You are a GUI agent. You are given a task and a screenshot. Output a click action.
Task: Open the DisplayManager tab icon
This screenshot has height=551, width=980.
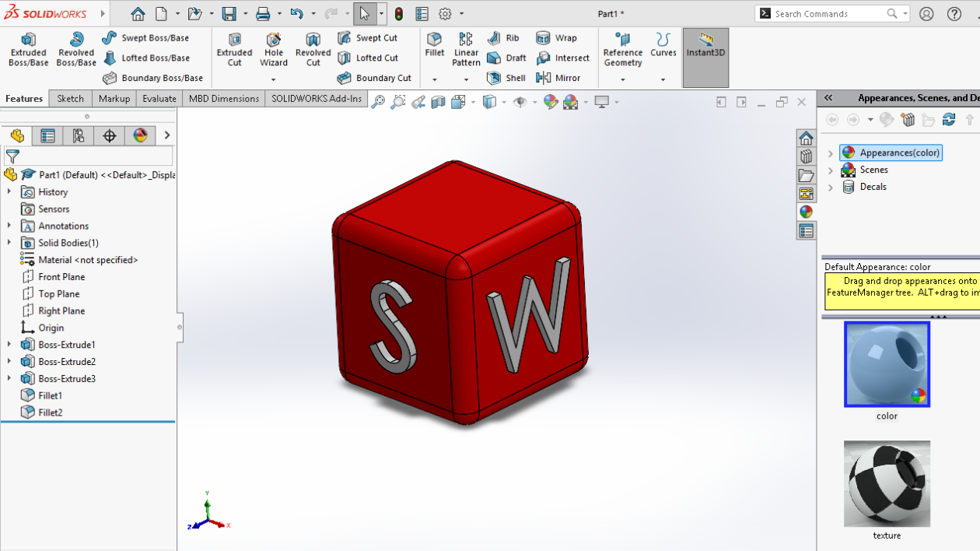pos(140,136)
